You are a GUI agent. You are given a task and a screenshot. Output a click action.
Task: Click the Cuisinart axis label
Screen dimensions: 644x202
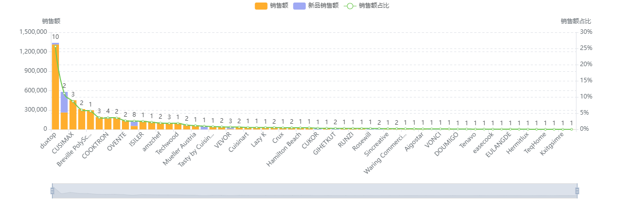(x=238, y=144)
